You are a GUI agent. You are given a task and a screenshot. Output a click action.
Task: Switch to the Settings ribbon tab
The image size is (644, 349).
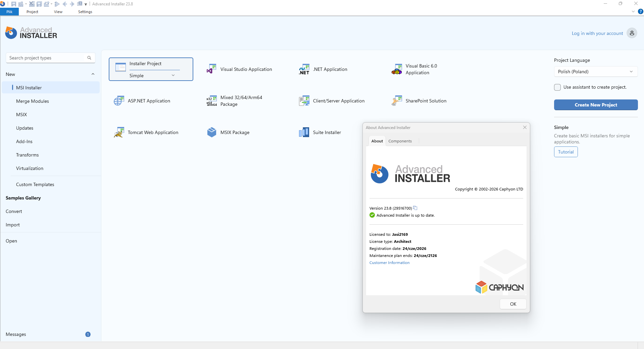(x=85, y=12)
